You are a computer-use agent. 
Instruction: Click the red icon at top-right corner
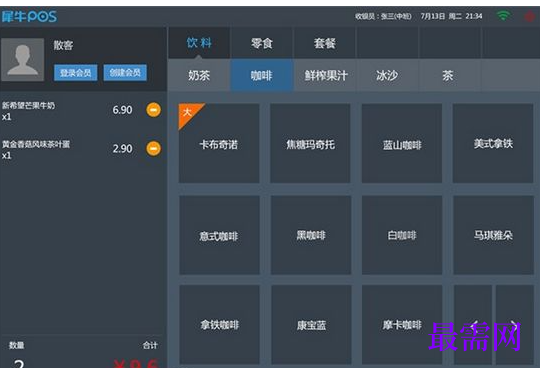530,16
